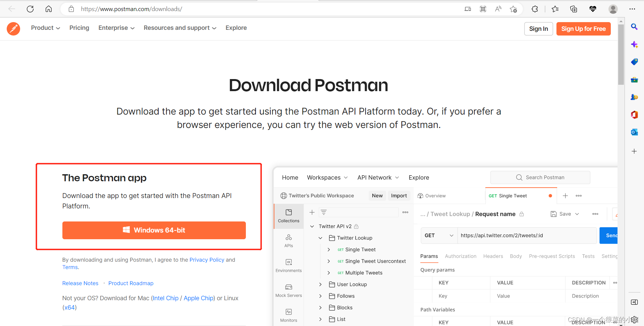
Task: Open the Workspaces dropdown
Action: pos(327,178)
